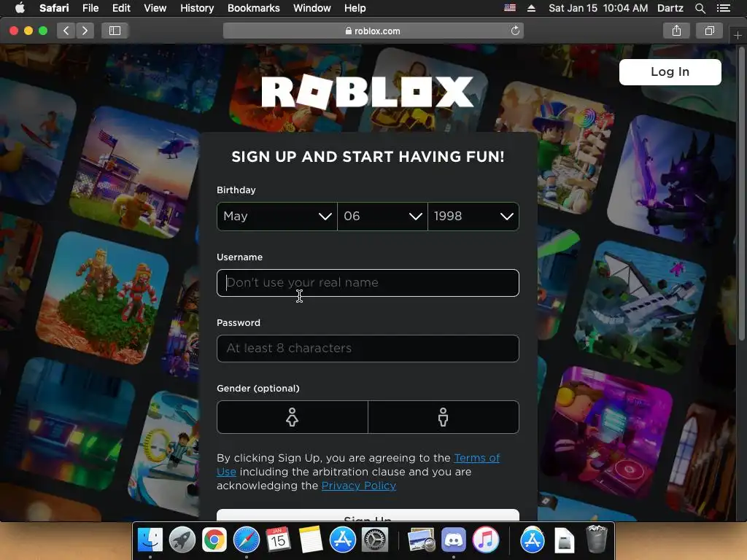
Task: Open the Terms of Use link
Action: (477, 458)
